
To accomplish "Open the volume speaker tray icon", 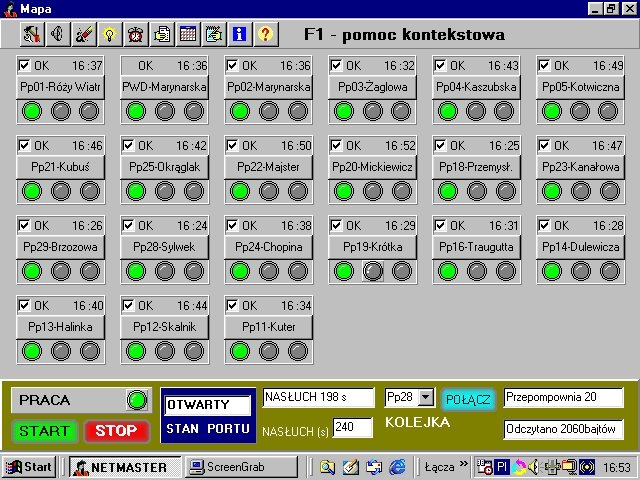I will pyautogui.click(x=534, y=467).
